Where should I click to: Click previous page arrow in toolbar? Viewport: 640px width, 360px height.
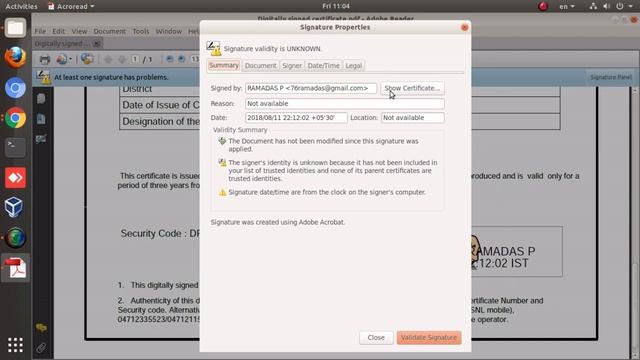[x=108, y=60]
